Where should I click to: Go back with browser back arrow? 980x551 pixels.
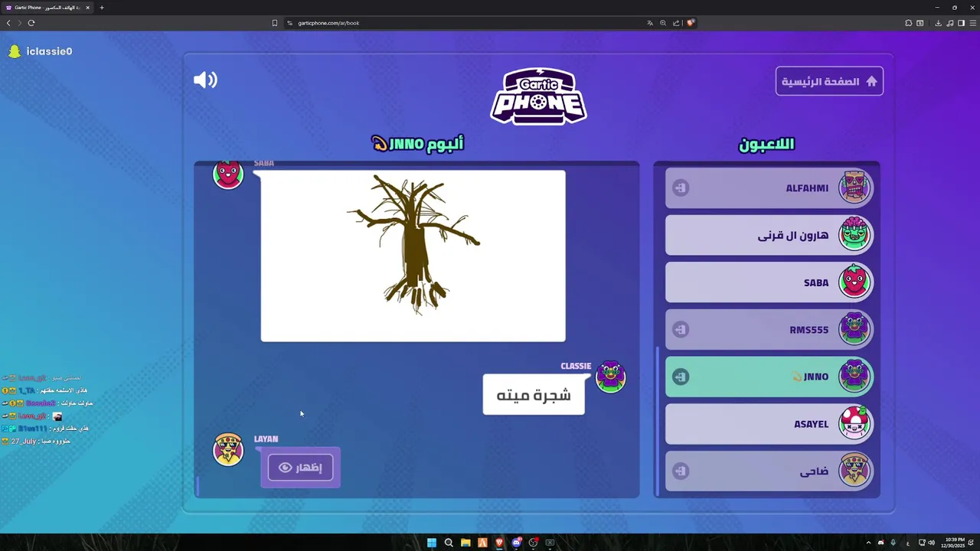[x=8, y=23]
